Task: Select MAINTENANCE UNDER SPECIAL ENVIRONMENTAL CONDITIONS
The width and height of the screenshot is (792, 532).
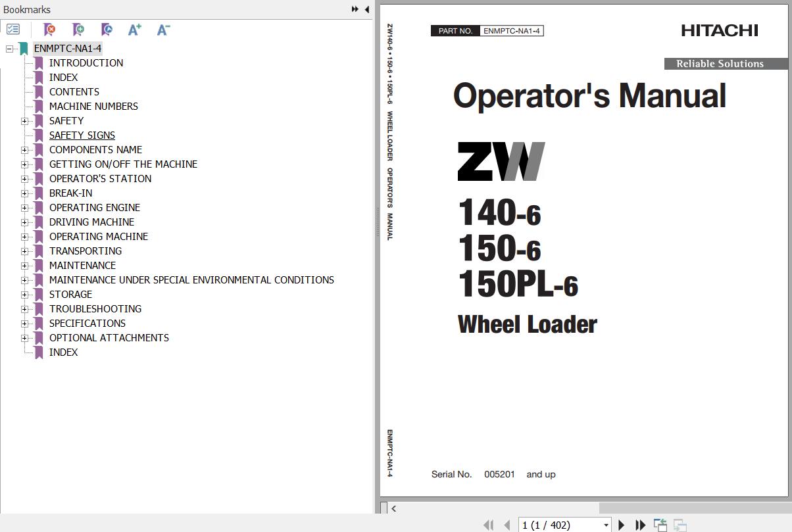Action: (191, 280)
